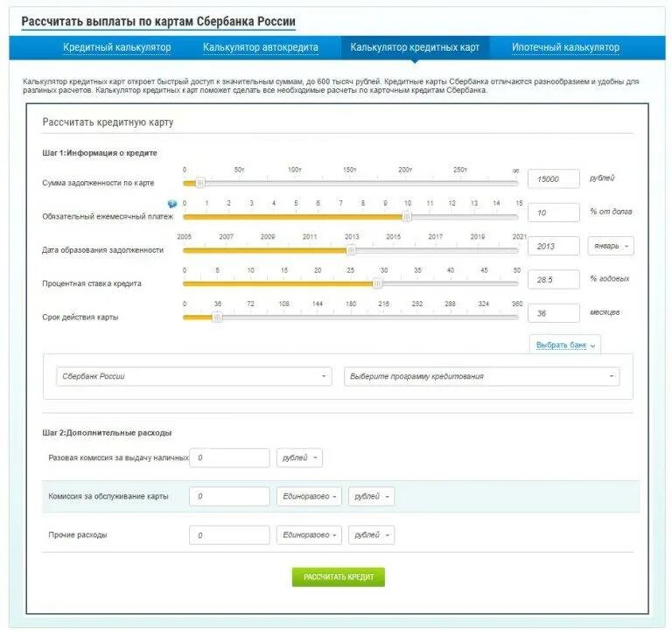Go to Ипотечный калькулятор tab
Screen dimensions: 672x636
[x=565, y=47]
